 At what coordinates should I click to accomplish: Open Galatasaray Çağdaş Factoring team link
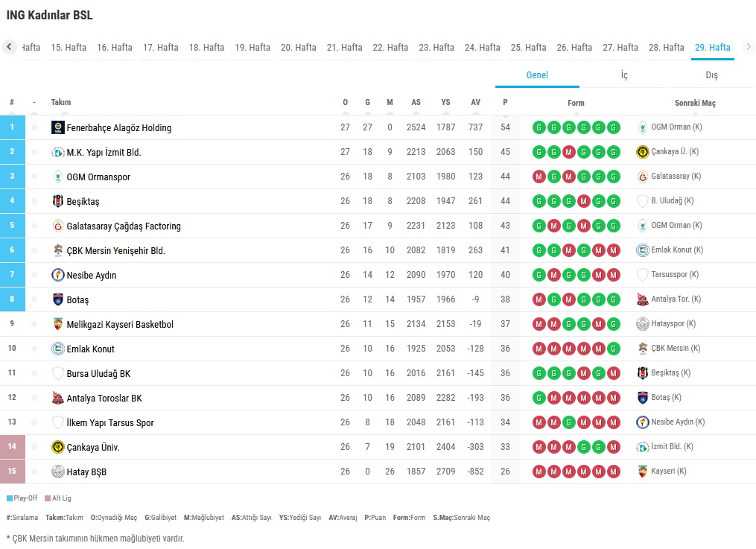[x=124, y=226]
